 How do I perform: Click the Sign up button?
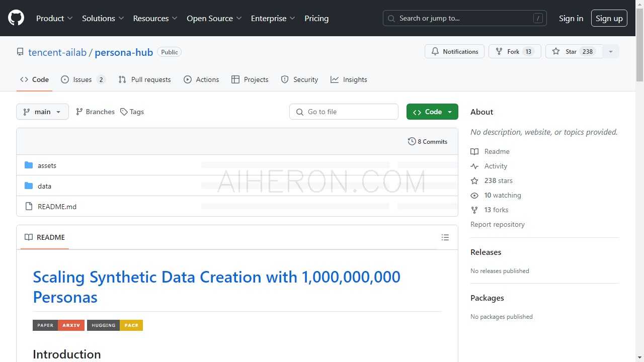coord(609,18)
